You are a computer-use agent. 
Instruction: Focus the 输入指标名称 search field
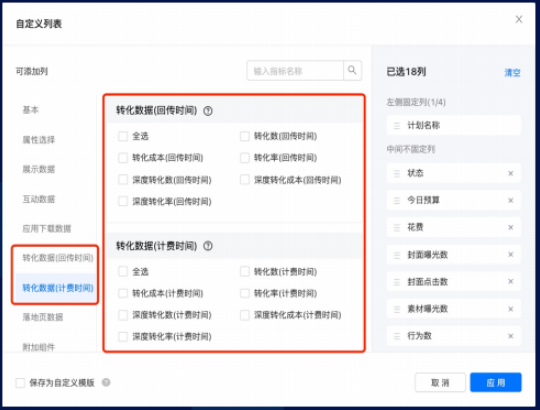(295, 71)
